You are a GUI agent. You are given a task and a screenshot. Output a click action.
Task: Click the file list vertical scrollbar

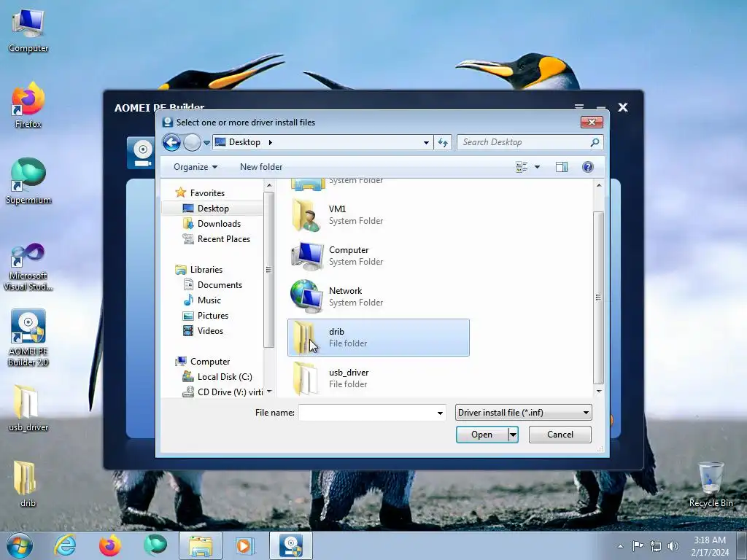pyautogui.click(x=599, y=297)
